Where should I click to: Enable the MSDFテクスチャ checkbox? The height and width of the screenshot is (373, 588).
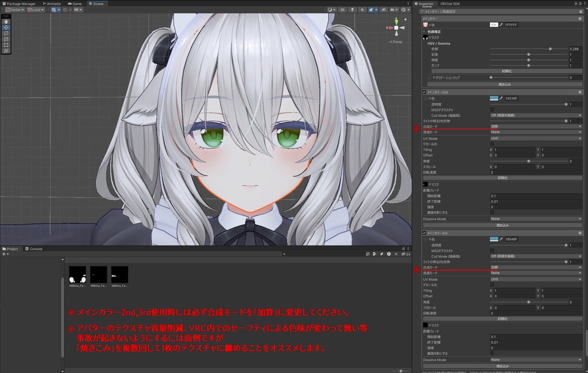(x=493, y=109)
